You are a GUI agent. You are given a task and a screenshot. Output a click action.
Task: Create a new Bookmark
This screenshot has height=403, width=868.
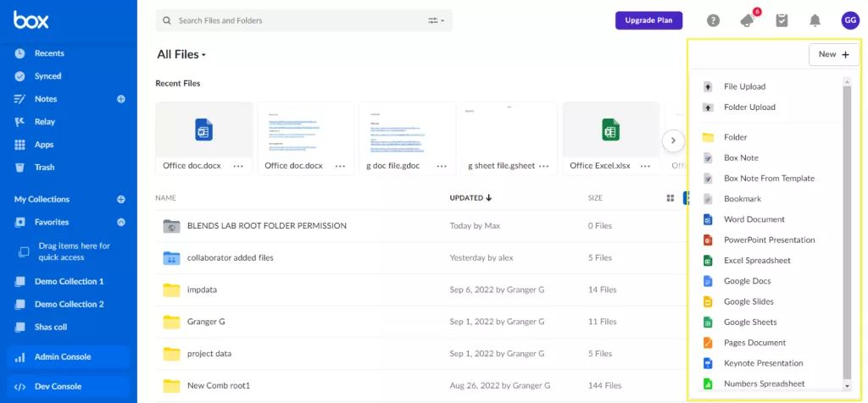click(743, 199)
